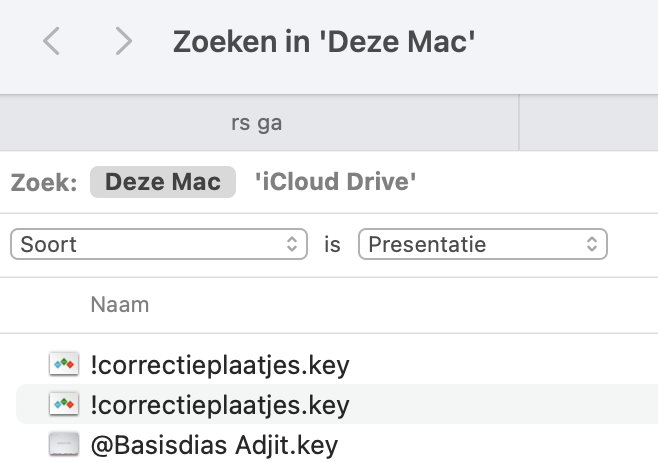Screen dimensions: 658x462
Task: Click the window title Zoeken in 'Deze Mac'
Action: tap(324, 42)
